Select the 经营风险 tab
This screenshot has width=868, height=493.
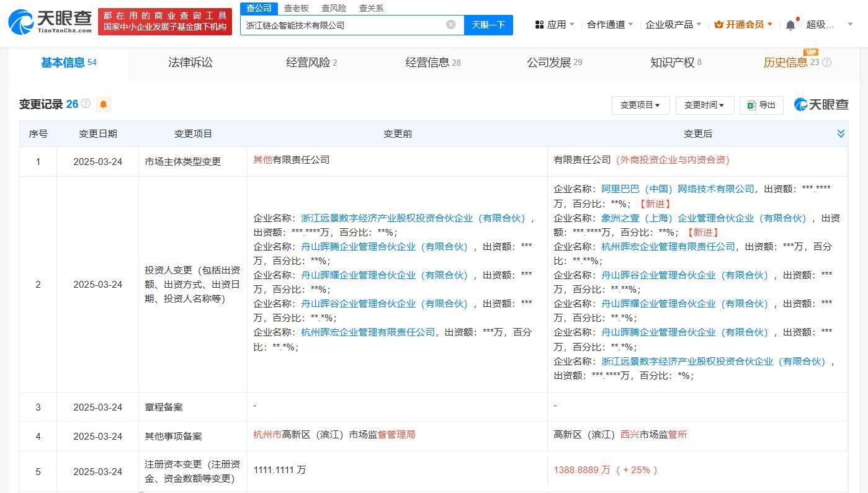(x=311, y=63)
